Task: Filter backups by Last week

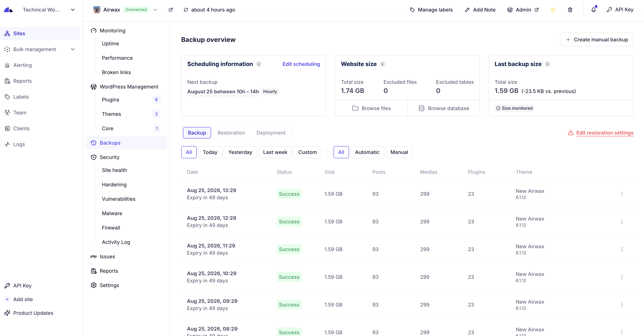Action: tap(275, 152)
